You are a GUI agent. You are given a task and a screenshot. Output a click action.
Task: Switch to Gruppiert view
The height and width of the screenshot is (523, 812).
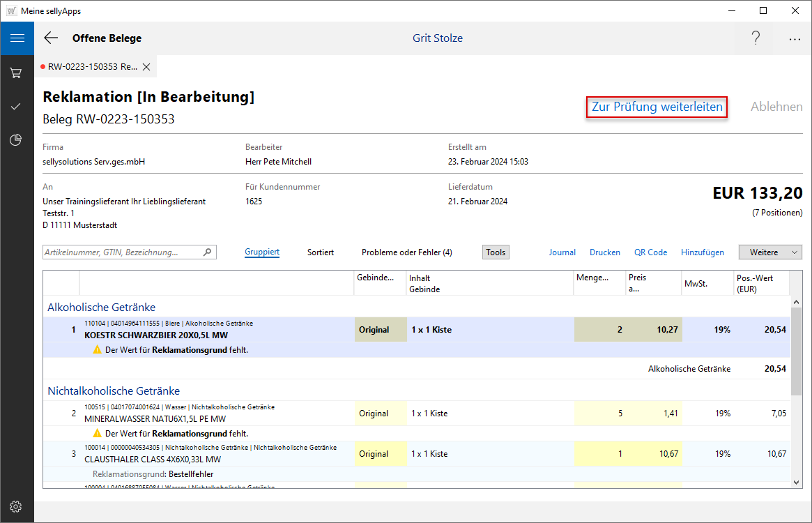pos(262,252)
